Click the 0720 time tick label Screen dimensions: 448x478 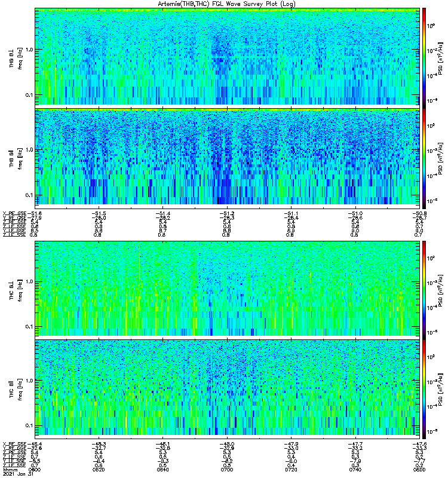pos(291,470)
